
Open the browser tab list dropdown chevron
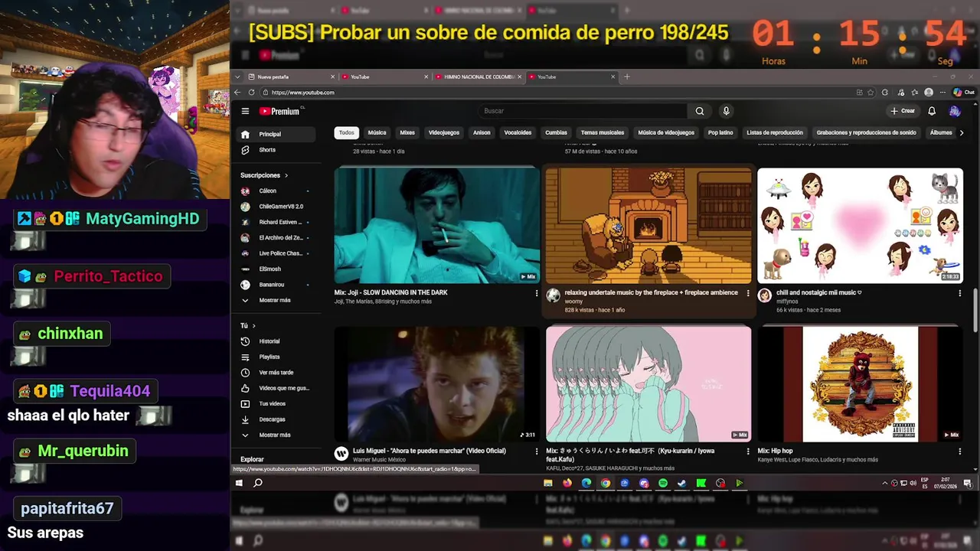click(x=238, y=77)
